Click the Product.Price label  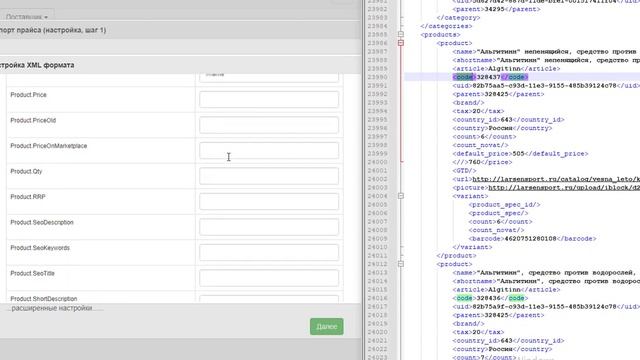tap(29, 95)
